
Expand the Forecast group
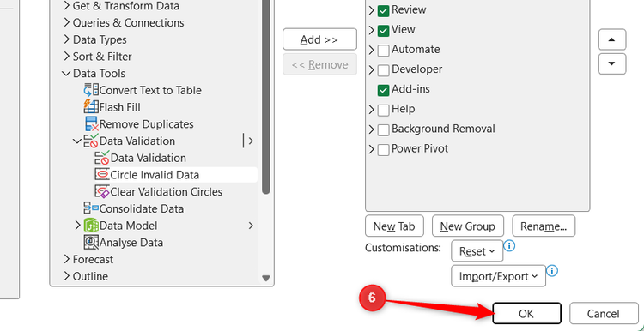[67, 259]
